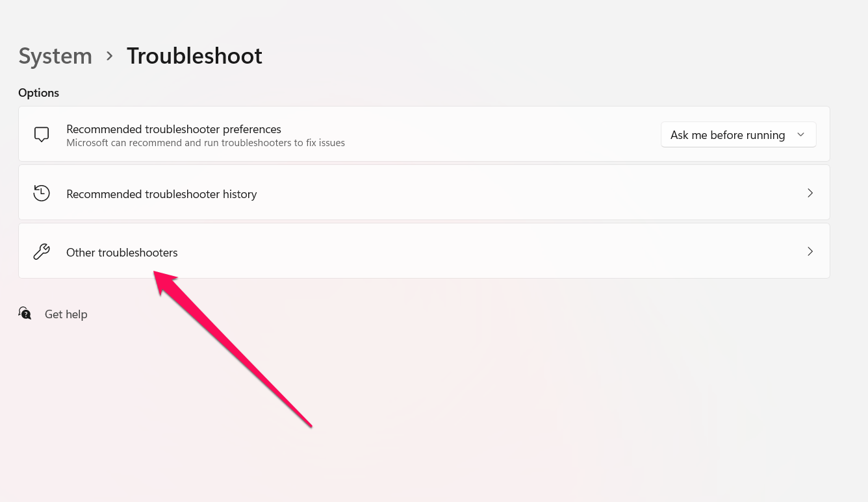
Task: Click the empty middle of the preferences row
Action: pyautogui.click(x=500, y=134)
